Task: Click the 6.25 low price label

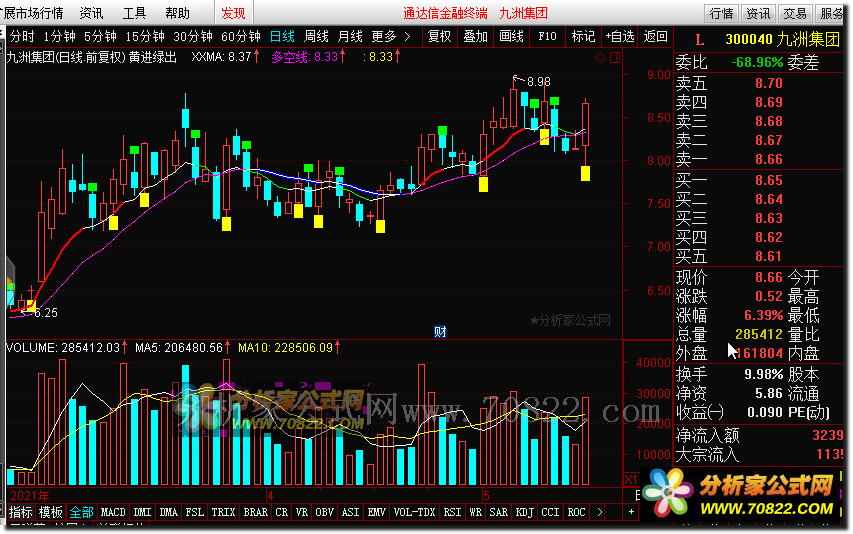Action: [46, 313]
